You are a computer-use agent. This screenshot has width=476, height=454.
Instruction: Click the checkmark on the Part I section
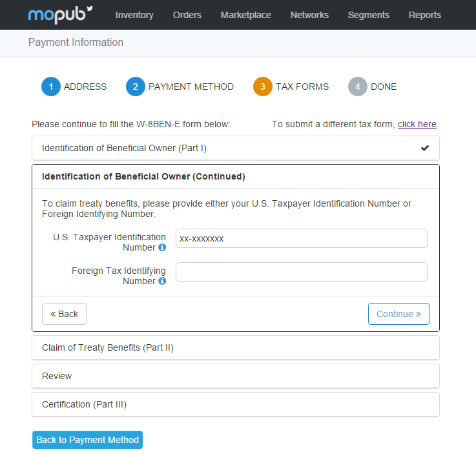[424, 148]
